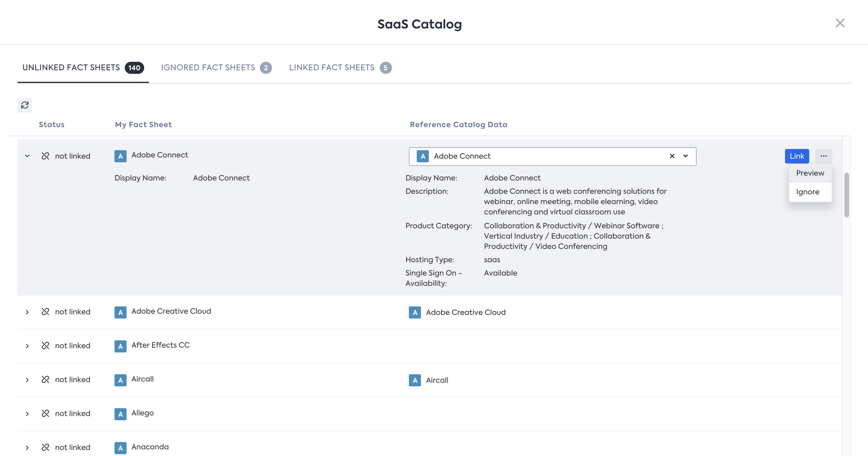Open the three-dot more options menu
This screenshot has width=868, height=456.
click(x=823, y=156)
